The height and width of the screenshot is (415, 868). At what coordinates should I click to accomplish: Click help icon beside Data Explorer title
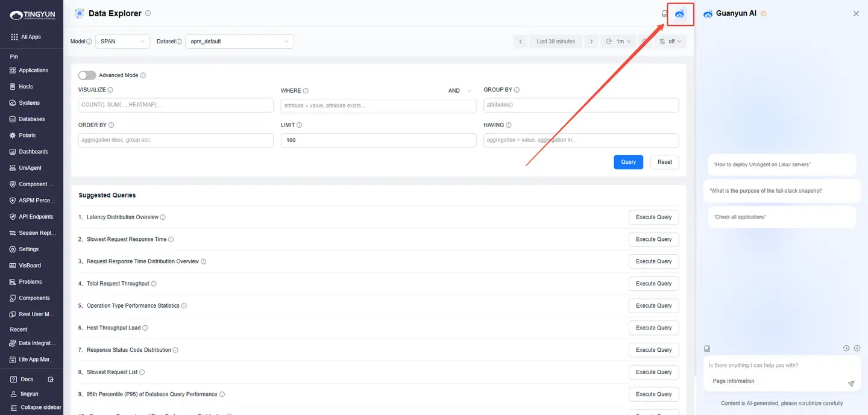pos(148,13)
